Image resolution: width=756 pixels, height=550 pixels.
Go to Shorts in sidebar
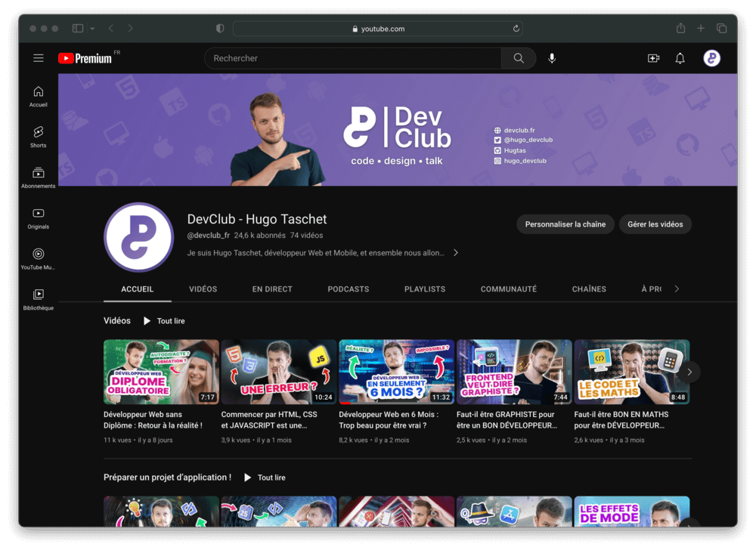[39, 136]
